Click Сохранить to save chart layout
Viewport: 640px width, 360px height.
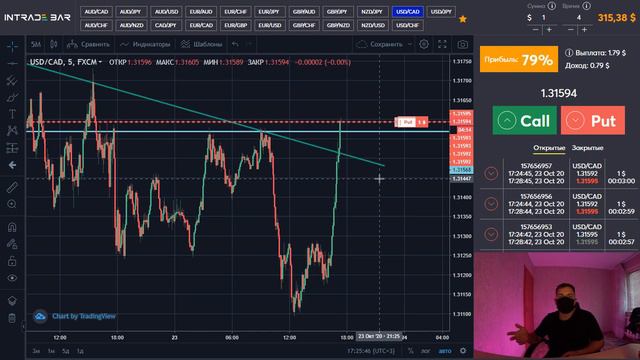click(380, 44)
